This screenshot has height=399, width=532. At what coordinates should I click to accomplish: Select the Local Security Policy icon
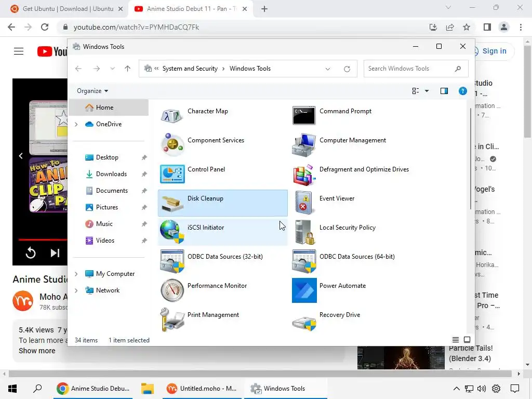pos(304,232)
